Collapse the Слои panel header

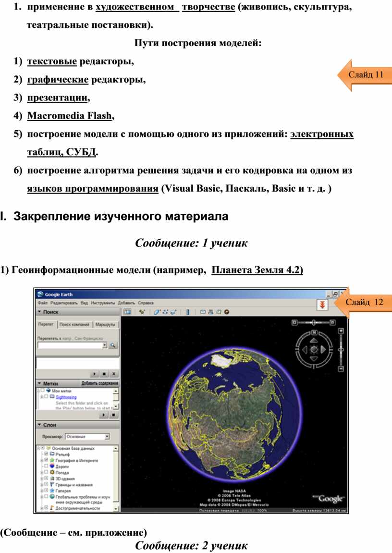[39, 425]
